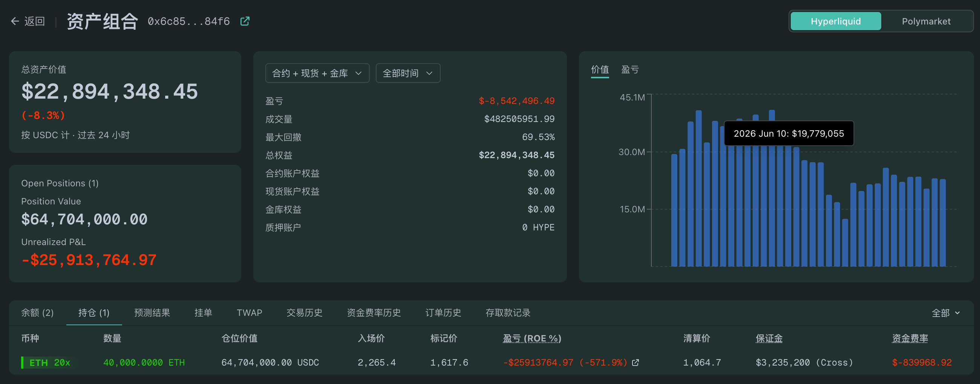The width and height of the screenshot is (980, 384).
Task: Click 成交量 $482505951.99 value
Action: (x=519, y=119)
